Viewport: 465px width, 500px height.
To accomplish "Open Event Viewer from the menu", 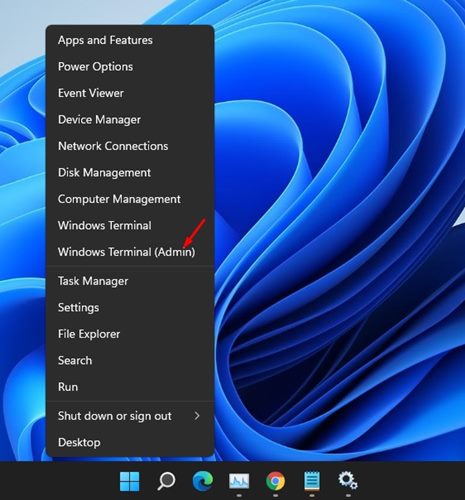I will point(130,93).
